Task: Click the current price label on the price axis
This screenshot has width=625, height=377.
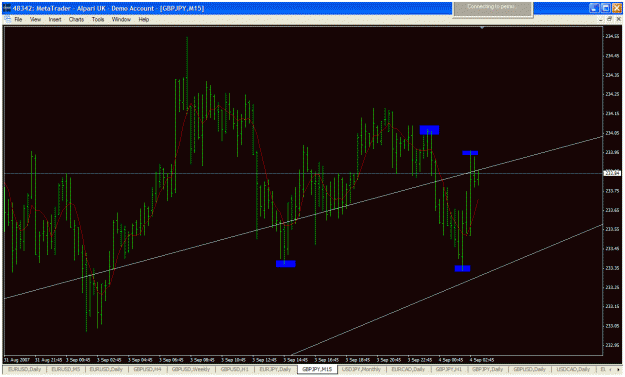Action: (x=612, y=173)
